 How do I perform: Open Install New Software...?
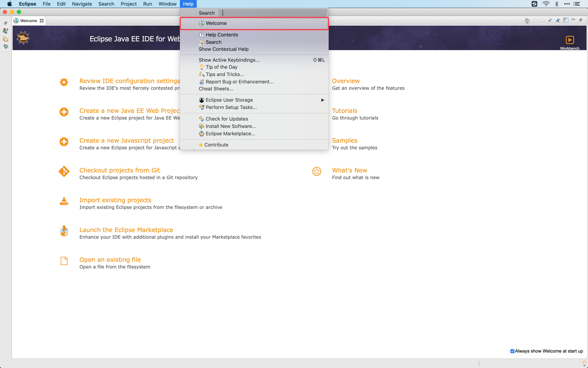[254, 126]
